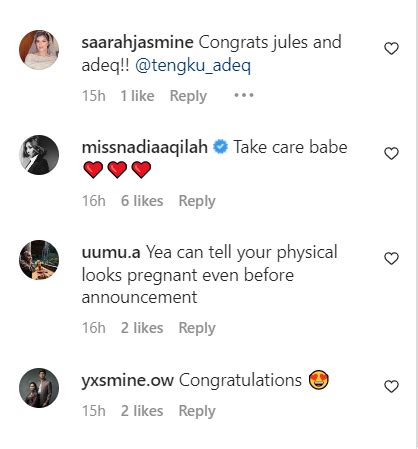Open the missnadiaaqilah username link
This screenshot has width=418, height=449.
click(145, 148)
